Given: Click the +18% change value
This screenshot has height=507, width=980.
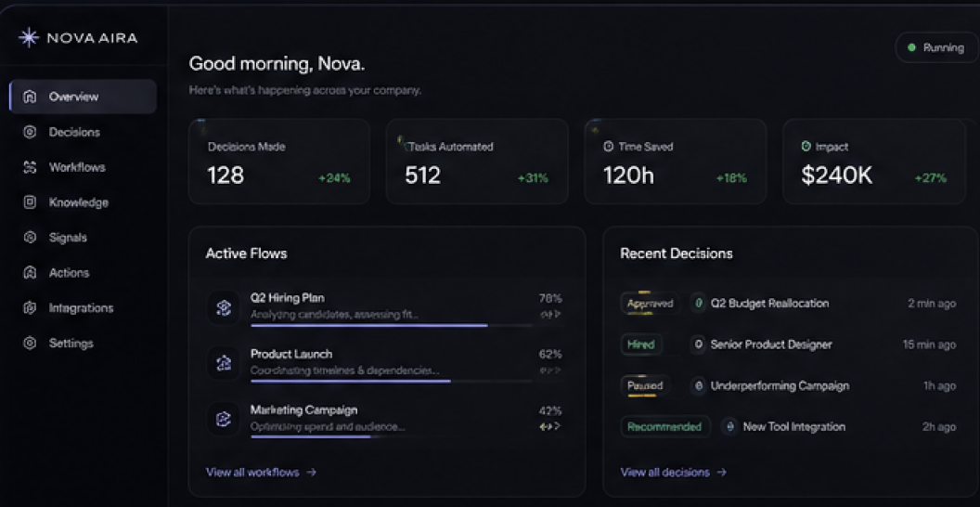Looking at the screenshot, I should point(731,178).
